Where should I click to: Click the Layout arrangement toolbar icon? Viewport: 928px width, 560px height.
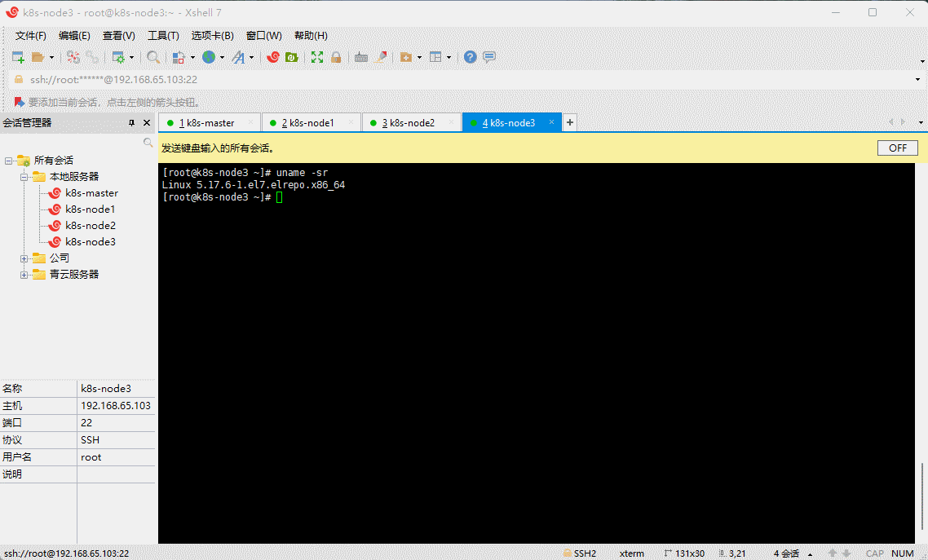coord(435,57)
